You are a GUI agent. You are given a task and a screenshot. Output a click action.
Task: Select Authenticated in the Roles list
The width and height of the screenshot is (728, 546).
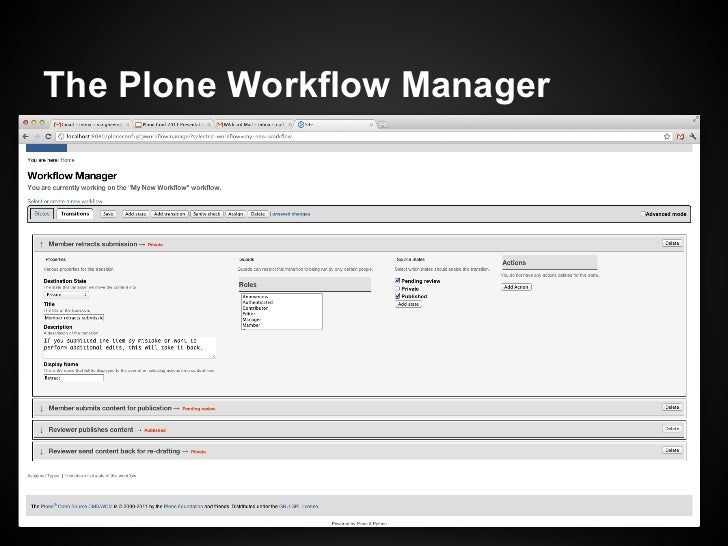point(258,302)
